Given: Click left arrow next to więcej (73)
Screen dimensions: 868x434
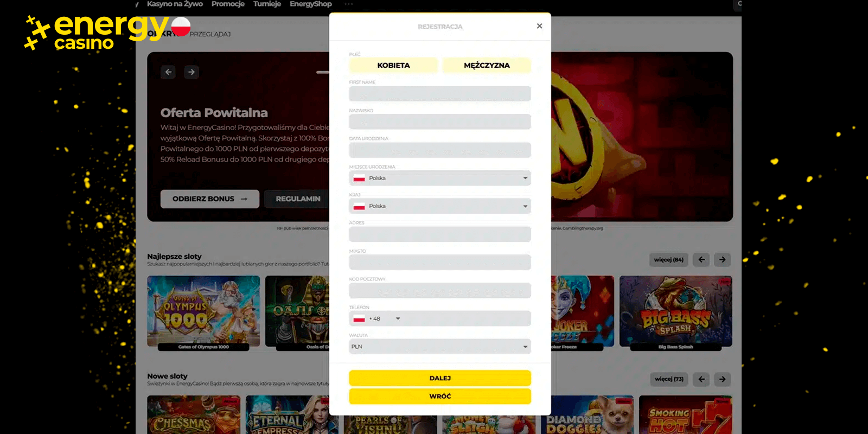Looking at the screenshot, I should click(x=701, y=379).
